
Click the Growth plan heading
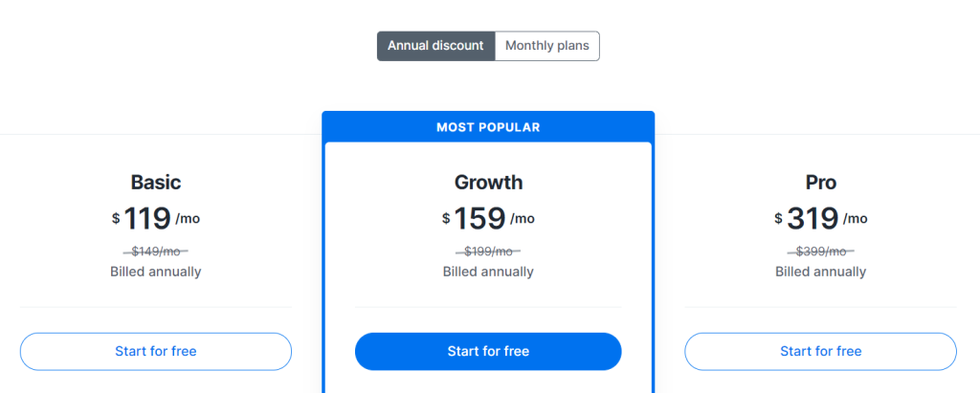pyautogui.click(x=488, y=182)
